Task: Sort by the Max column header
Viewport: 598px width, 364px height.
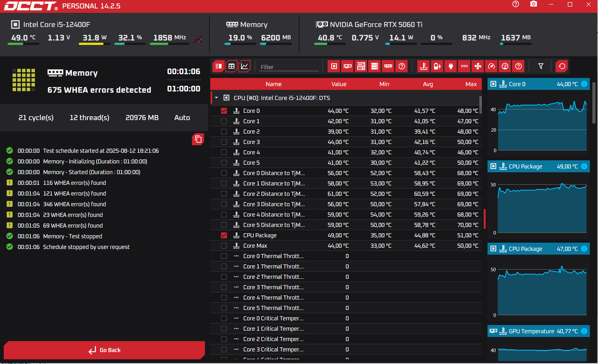Action: tap(471, 84)
